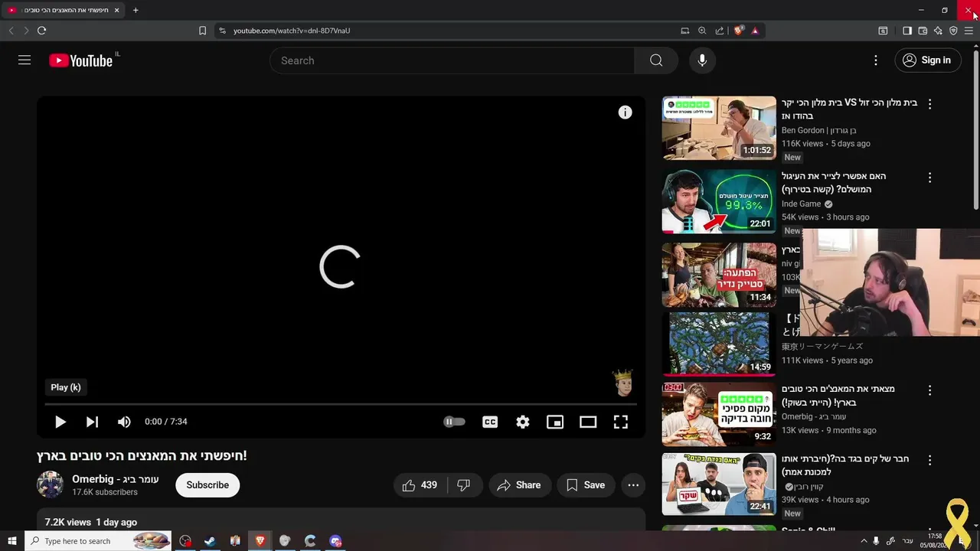
Task: Open Brave Wallet icon
Action: click(x=923, y=31)
